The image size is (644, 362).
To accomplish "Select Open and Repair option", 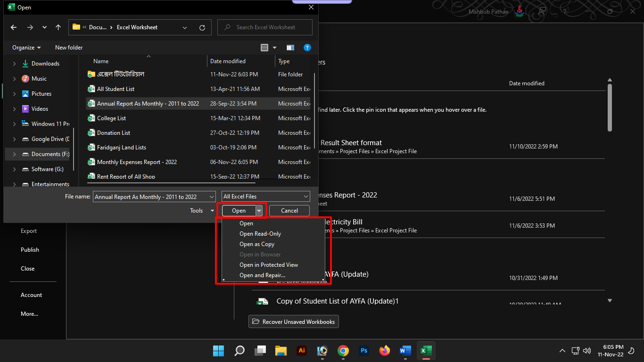I will pyautogui.click(x=262, y=275).
